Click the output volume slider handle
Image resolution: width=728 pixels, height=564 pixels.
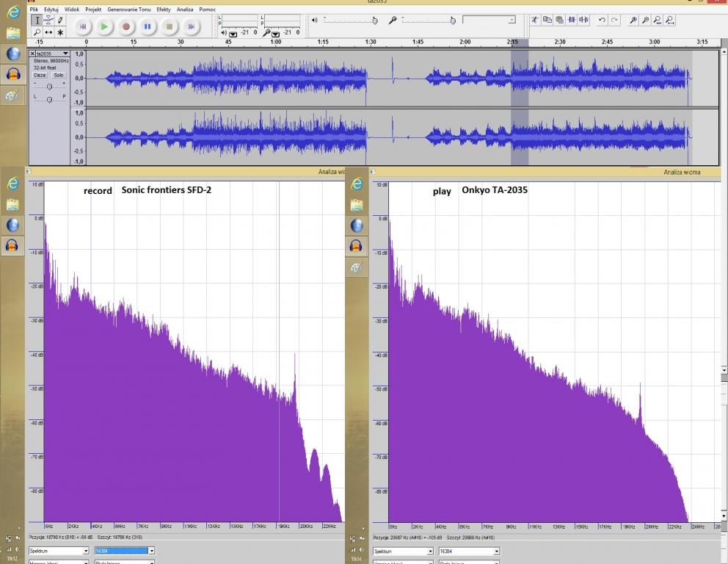tap(375, 21)
